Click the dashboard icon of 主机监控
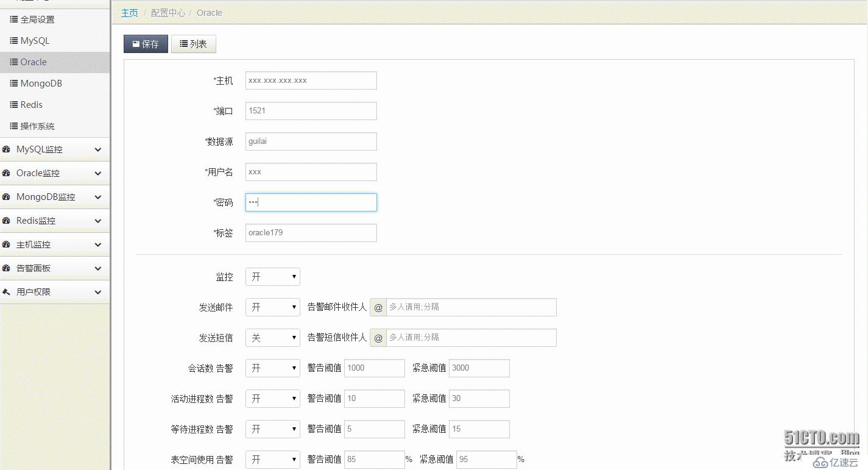Image resolution: width=868 pixels, height=470 pixels. (x=6, y=244)
